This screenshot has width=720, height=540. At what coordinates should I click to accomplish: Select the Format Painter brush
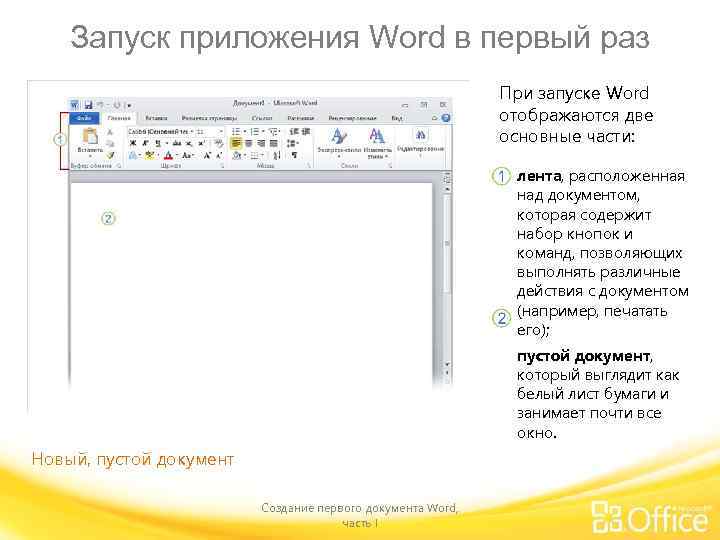click(x=110, y=155)
